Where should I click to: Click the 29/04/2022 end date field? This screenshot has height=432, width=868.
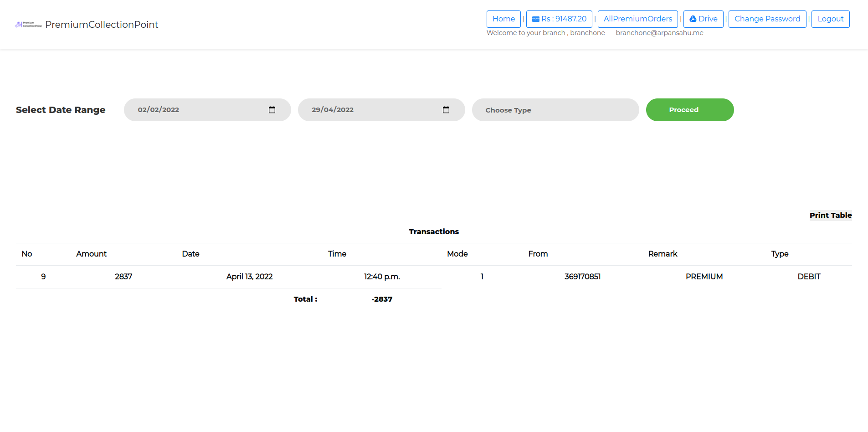[365, 110]
